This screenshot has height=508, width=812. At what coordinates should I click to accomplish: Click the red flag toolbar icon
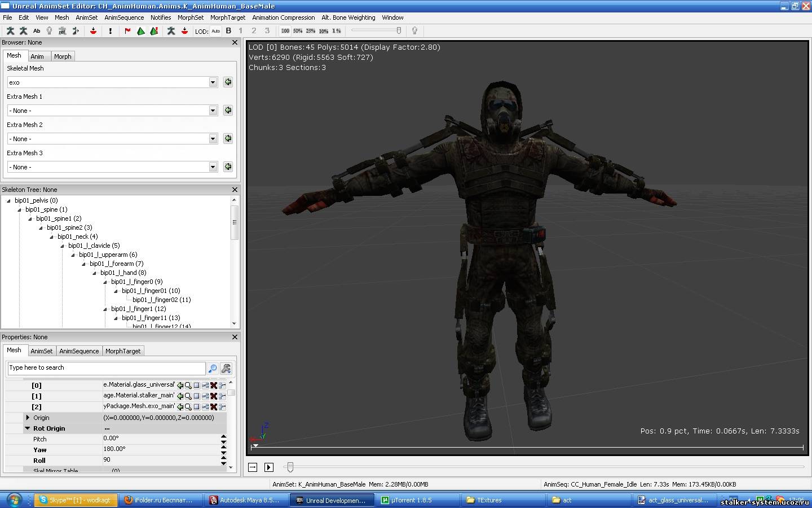coord(127,31)
